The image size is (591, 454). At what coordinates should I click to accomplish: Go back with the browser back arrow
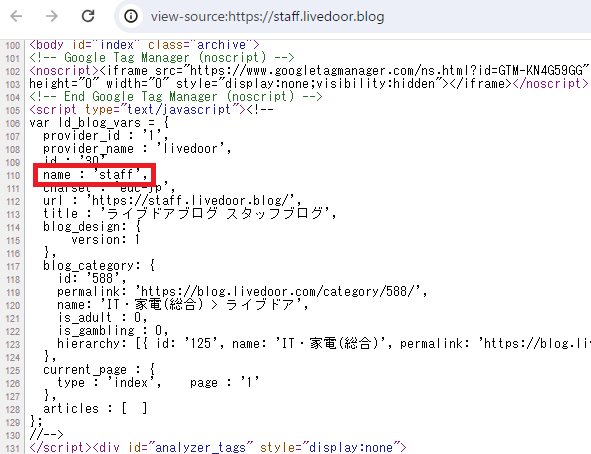click(16, 16)
